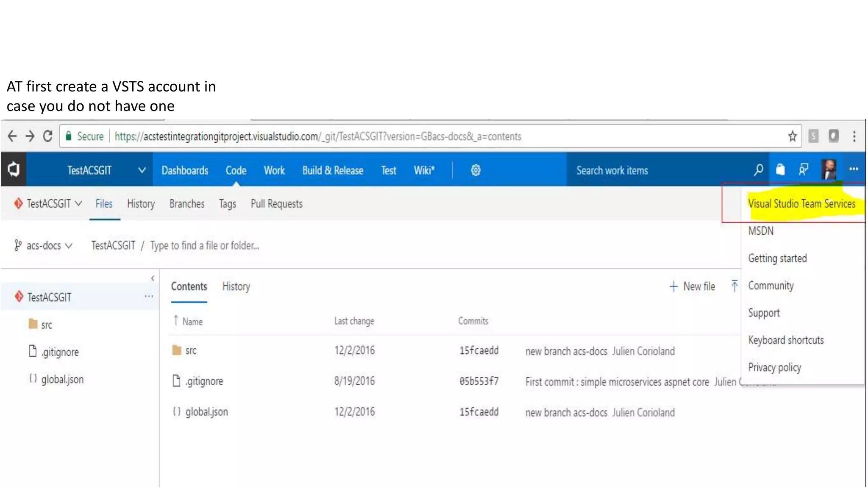Click the green secure lock icon
The height and width of the screenshot is (488, 868).
pos(68,136)
